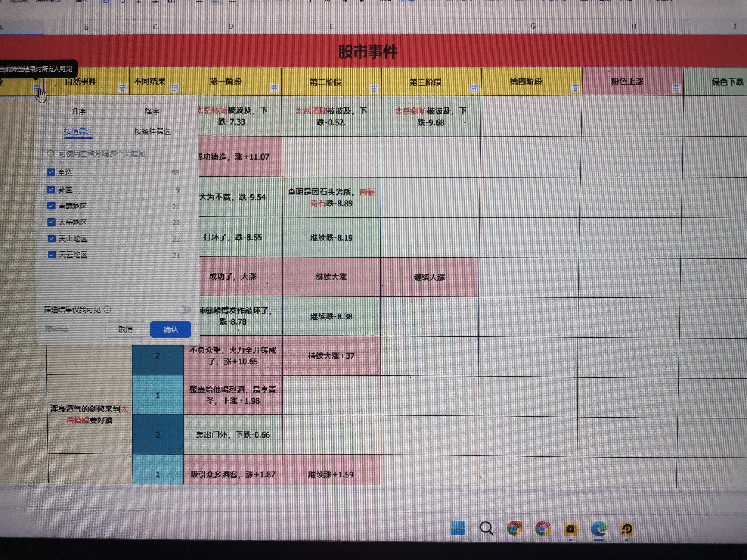The width and height of the screenshot is (747, 560).
Task: Uncheck the 全选 checkbox
Action: 51,172
